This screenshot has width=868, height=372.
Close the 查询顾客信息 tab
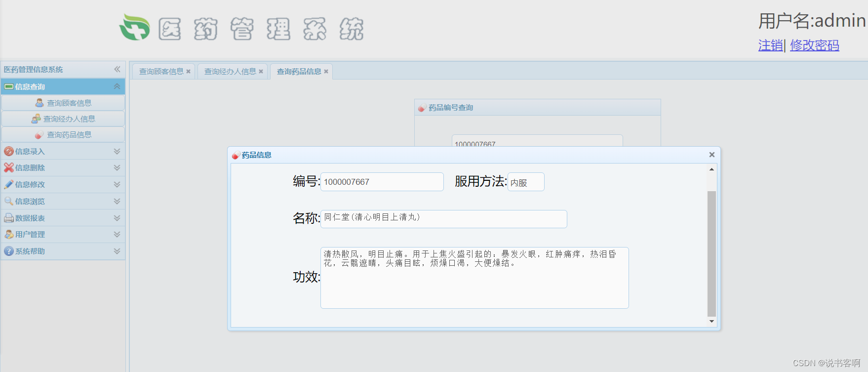[188, 72]
